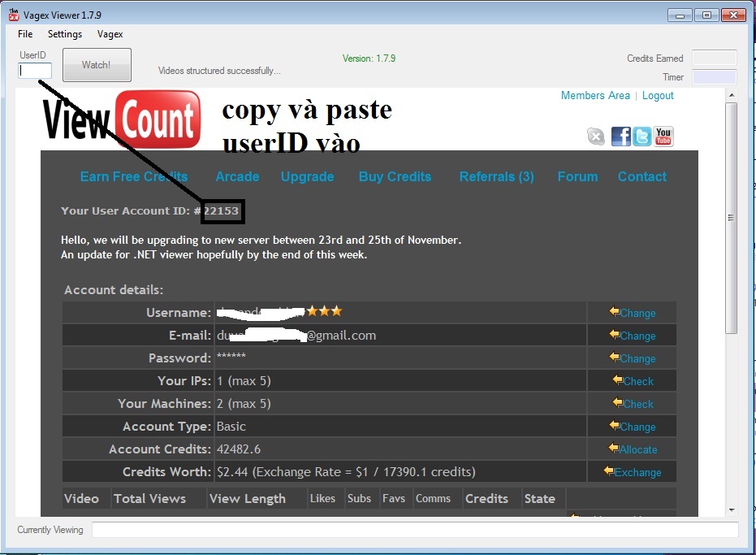756x555 pixels.
Task: Click Change link for Account Type
Action: click(x=637, y=427)
